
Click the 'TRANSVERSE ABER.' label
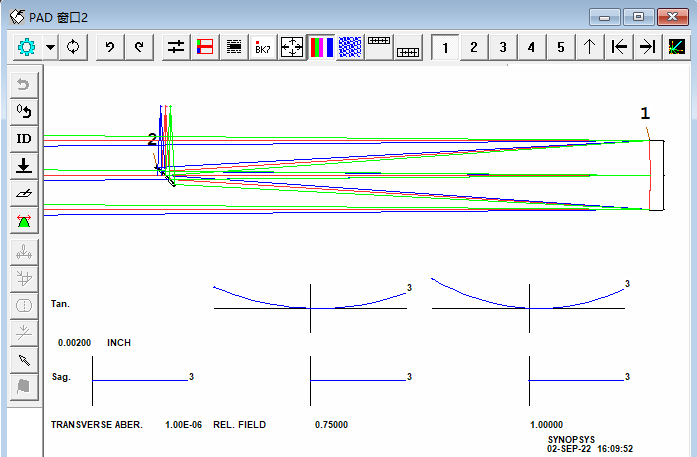[96, 425]
